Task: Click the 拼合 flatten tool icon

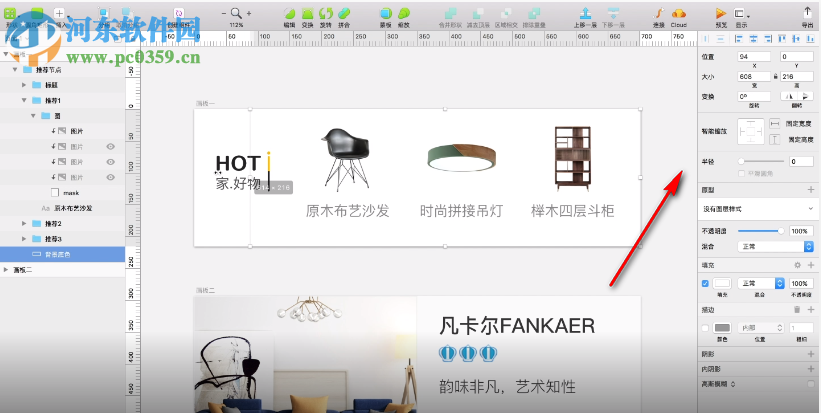Action: (x=344, y=13)
